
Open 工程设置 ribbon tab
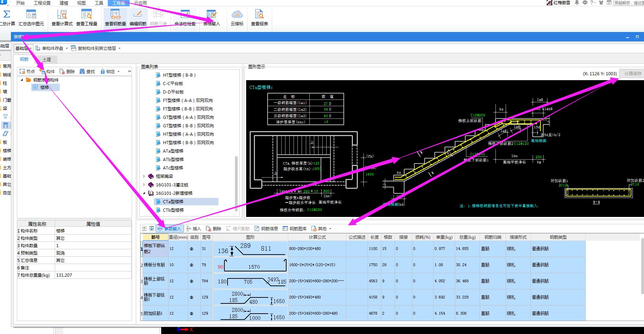pyautogui.click(x=42, y=3)
